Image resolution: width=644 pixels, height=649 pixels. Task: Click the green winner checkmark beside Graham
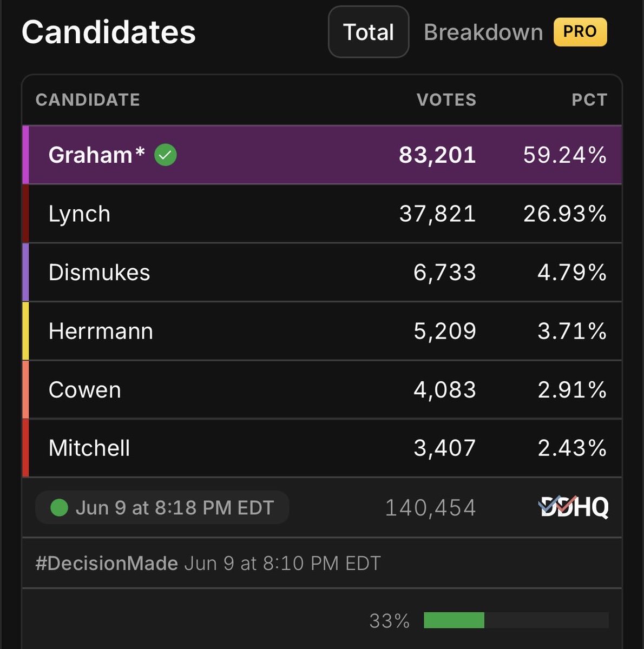(x=166, y=155)
